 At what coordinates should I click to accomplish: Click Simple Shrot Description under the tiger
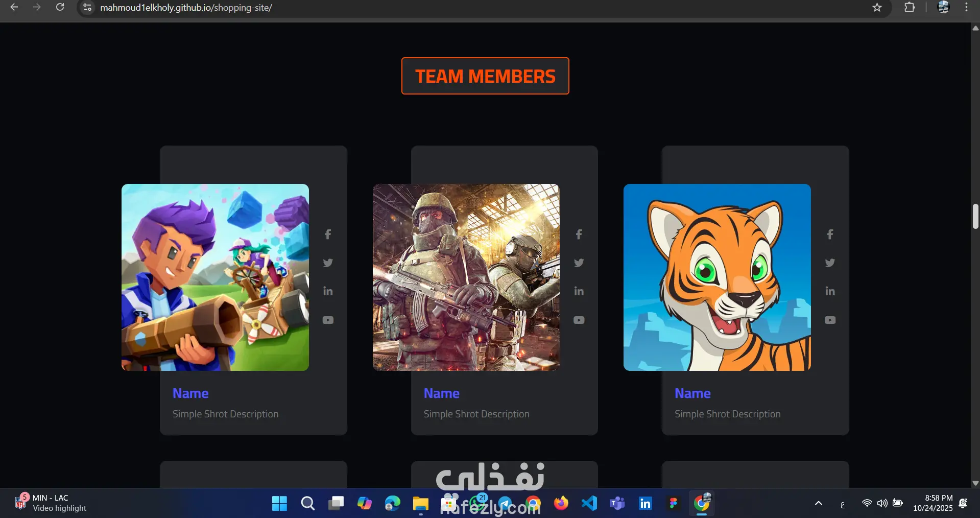pyautogui.click(x=728, y=414)
